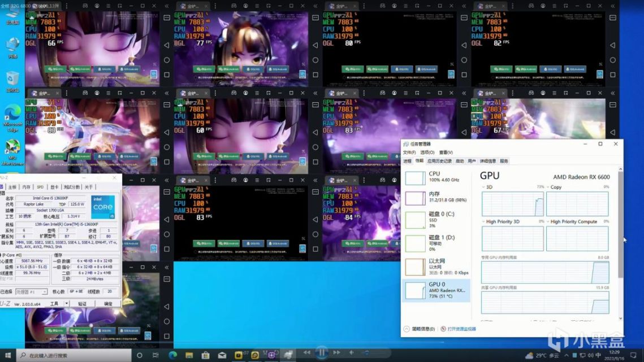Click gamepad icon in the 84 FPS emulator title bar
This screenshot has height=362, width=644.
tap(382, 180)
